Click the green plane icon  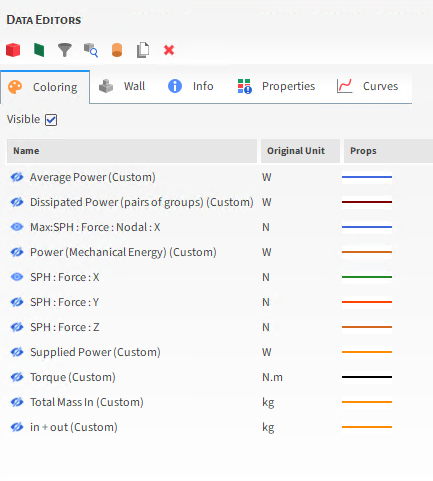point(39,50)
